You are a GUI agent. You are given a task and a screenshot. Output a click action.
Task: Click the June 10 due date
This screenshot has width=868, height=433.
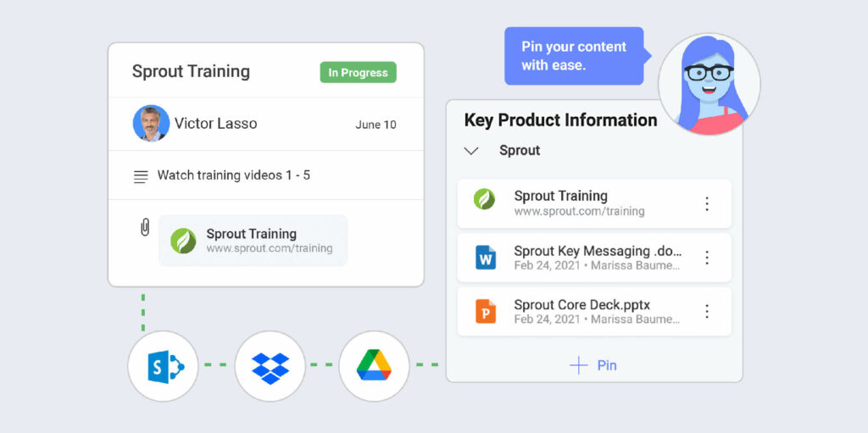click(x=376, y=125)
